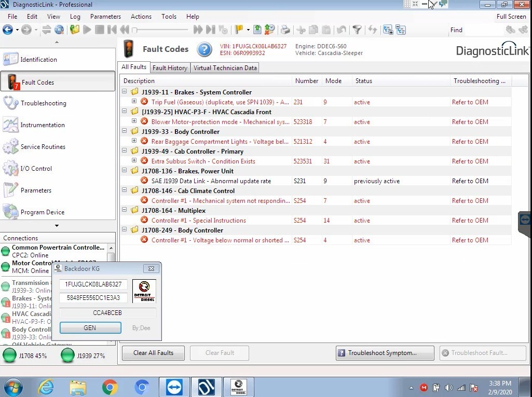Open the Tools menu
532x397 pixels.
pyautogui.click(x=169, y=16)
